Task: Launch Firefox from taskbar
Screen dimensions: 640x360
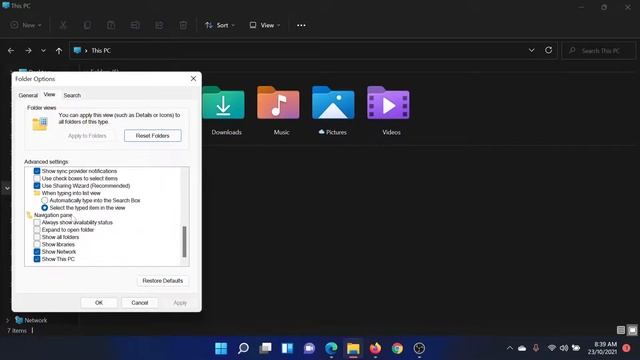Action: point(375,348)
